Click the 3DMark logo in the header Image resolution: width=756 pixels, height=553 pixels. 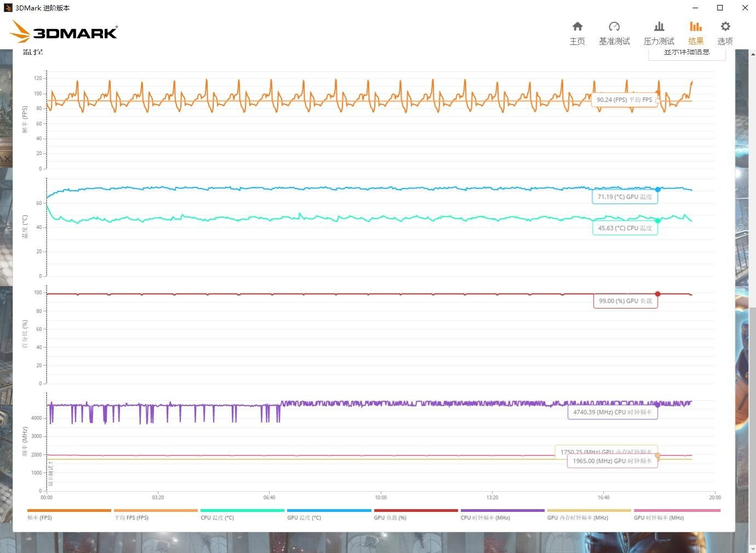tap(64, 32)
